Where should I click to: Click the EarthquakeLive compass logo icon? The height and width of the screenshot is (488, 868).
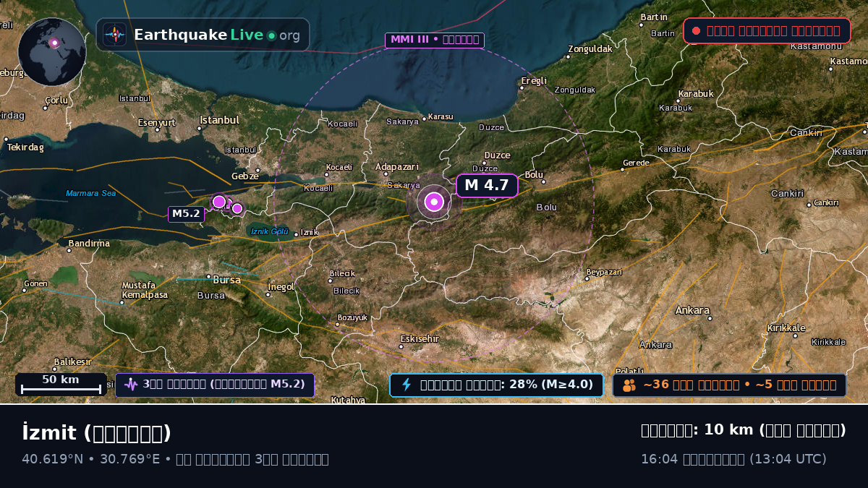point(115,35)
